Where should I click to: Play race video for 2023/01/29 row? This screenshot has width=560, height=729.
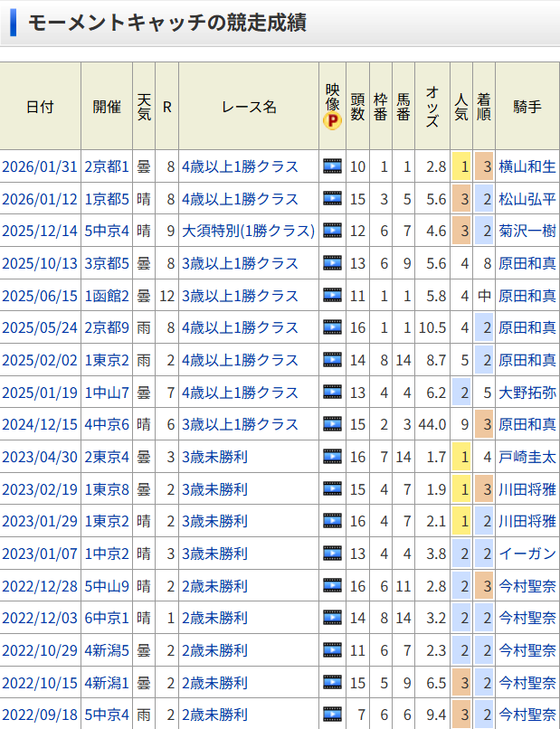[x=332, y=521]
